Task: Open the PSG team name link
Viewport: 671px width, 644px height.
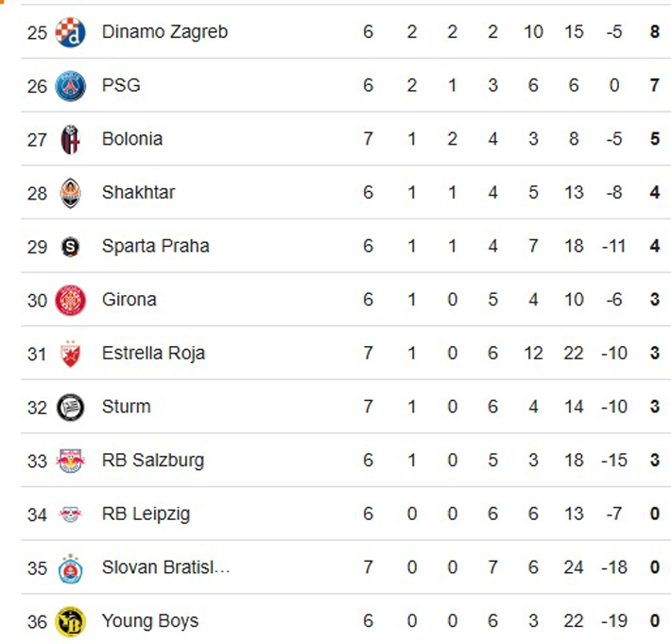Action: click(x=121, y=86)
